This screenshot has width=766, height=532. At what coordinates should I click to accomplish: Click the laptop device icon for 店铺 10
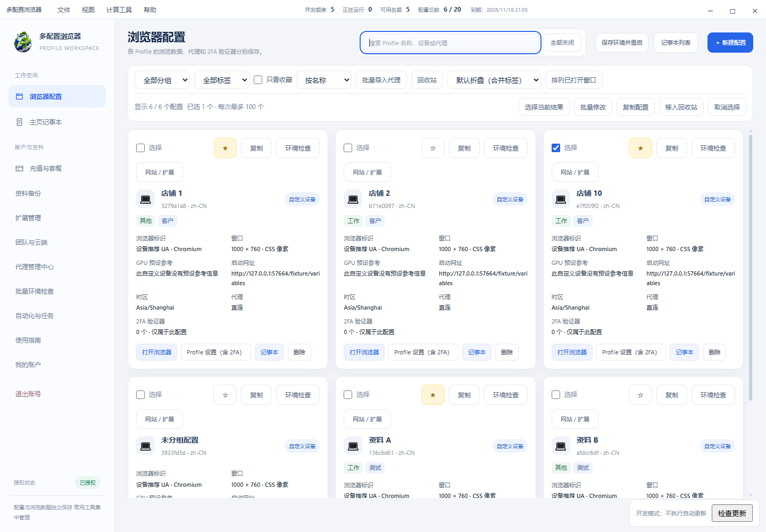[x=561, y=199]
